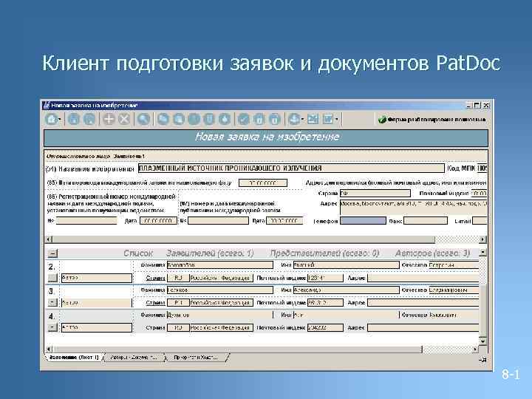Image resolution: width=532 pixels, height=399 pixels.
Task: Click the Дата field under field (87)
Action: pos(284,221)
